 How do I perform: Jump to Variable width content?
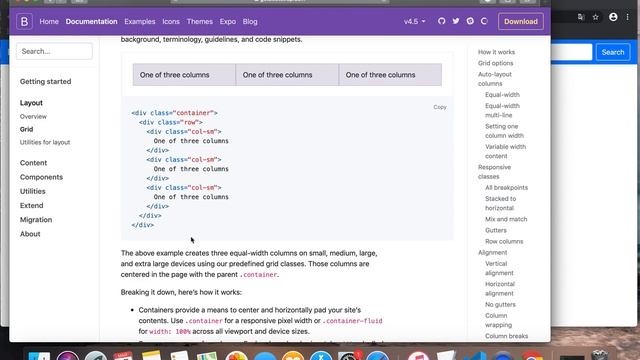click(505, 151)
